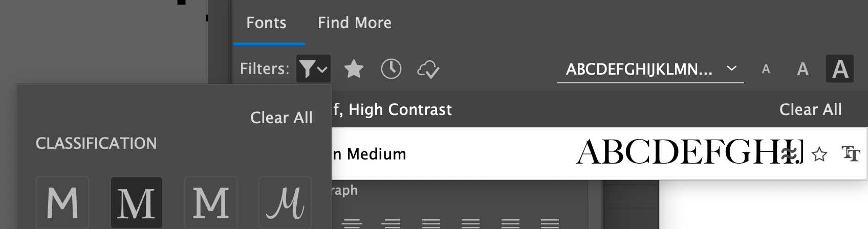The width and height of the screenshot is (868, 229).
Task: Select the Script classification icon
Action: pos(285,202)
